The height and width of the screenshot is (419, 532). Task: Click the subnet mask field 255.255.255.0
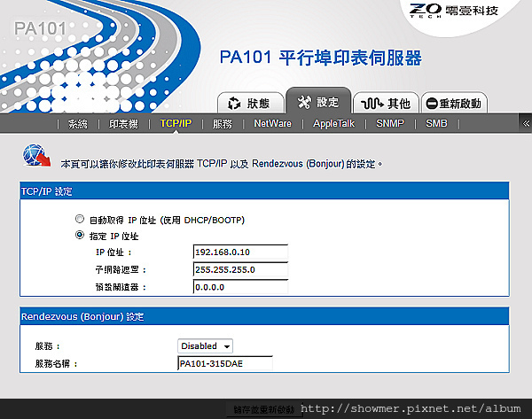(x=240, y=269)
